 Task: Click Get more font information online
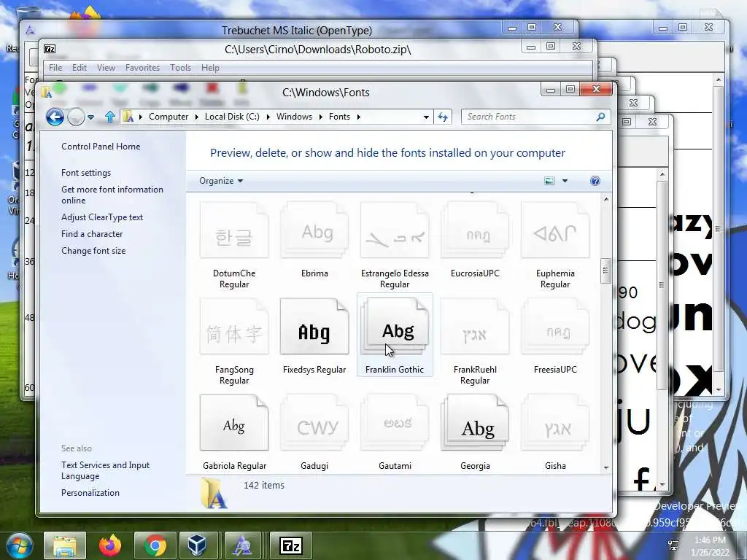pyautogui.click(x=112, y=195)
